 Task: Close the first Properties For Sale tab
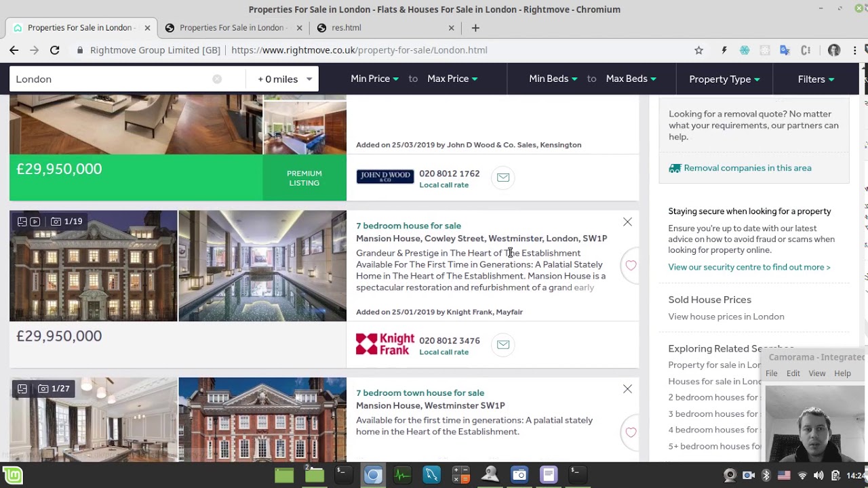point(147,28)
